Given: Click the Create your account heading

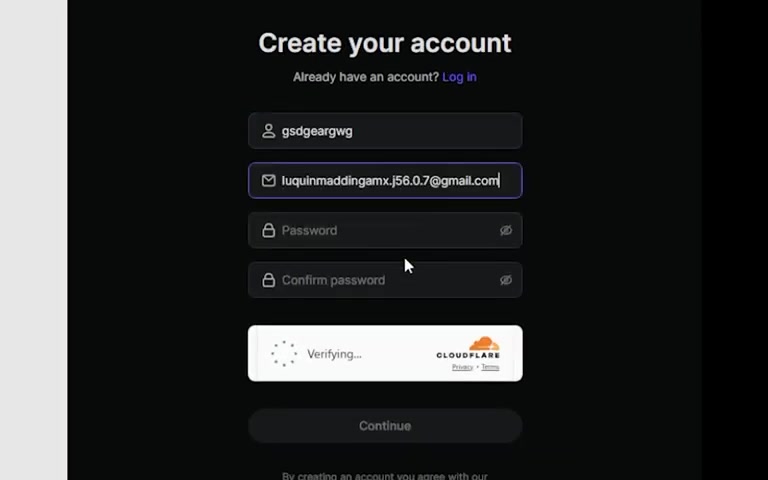Looking at the screenshot, I should [385, 43].
